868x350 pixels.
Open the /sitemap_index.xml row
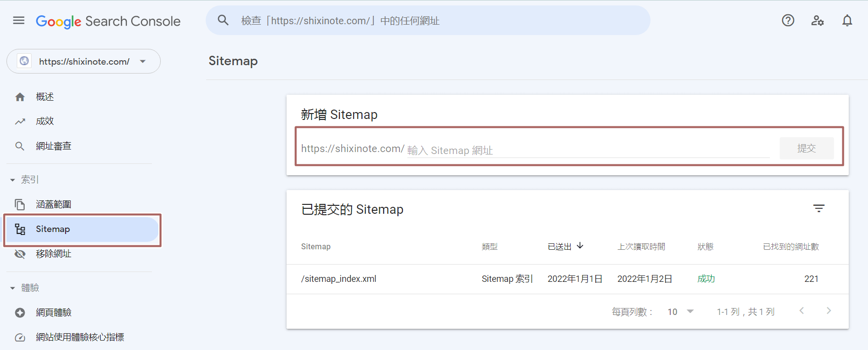(x=567, y=279)
